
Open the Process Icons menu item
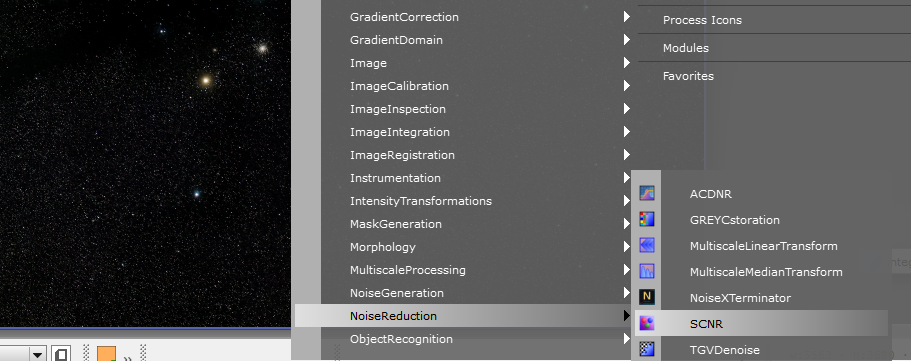(x=702, y=20)
